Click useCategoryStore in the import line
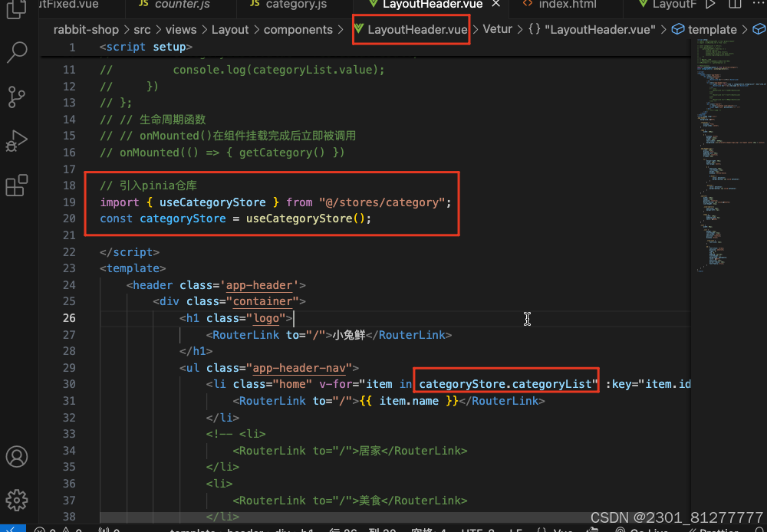 click(x=212, y=202)
